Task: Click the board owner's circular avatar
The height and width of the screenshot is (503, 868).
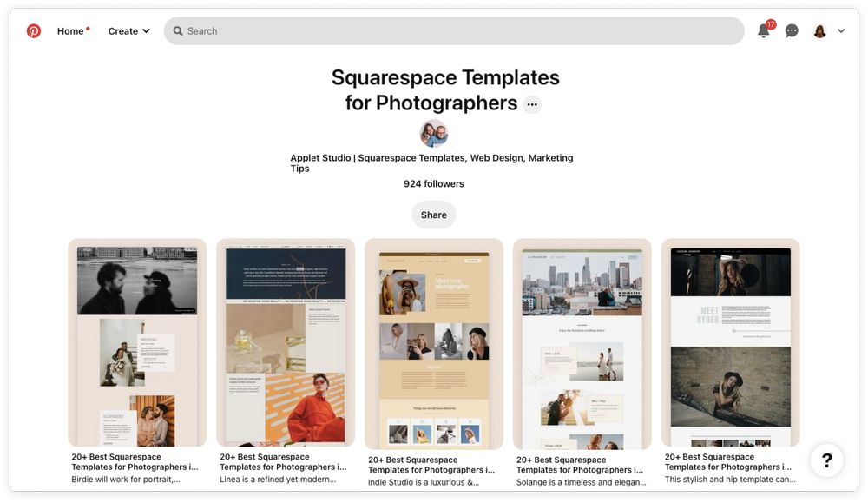Action: tap(434, 133)
